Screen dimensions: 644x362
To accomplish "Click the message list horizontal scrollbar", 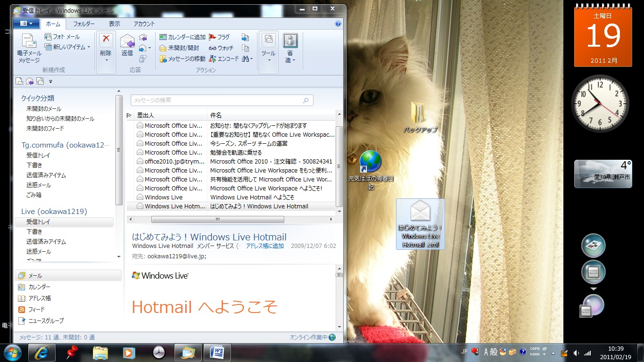I will (218, 220).
